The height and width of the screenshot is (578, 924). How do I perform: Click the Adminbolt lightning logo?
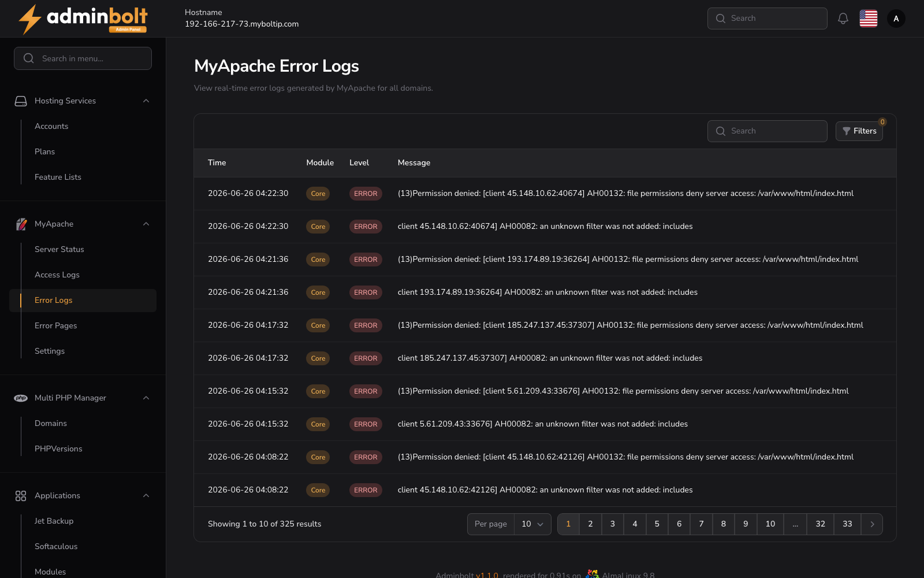(x=83, y=19)
